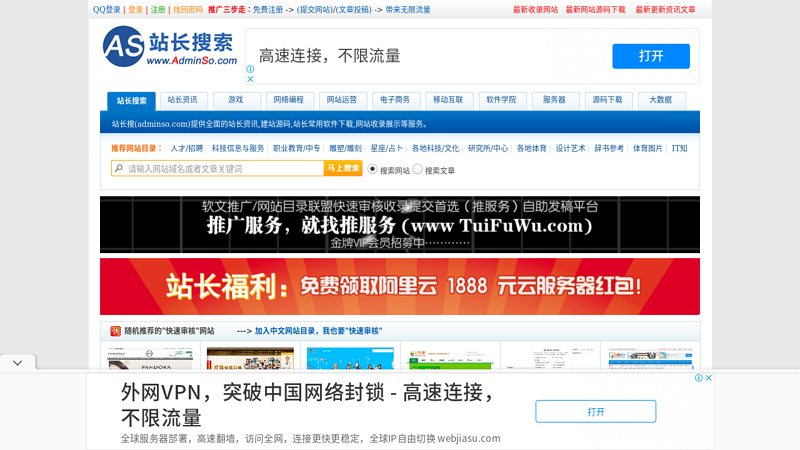Click the 免费注册 link
Screen dimensions: 800x450
click(268, 10)
